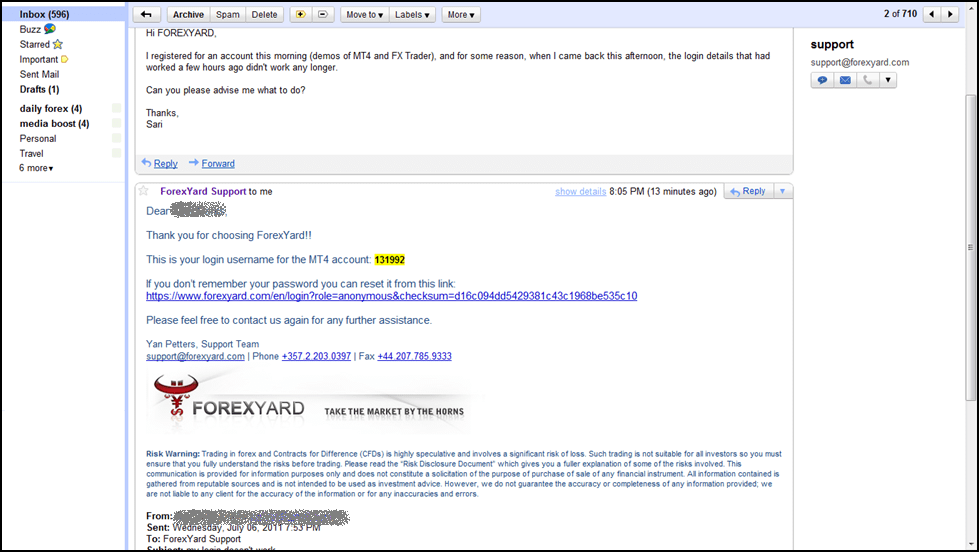Open daily forex (4) label
979x552 pixels.
click(51, 109)
